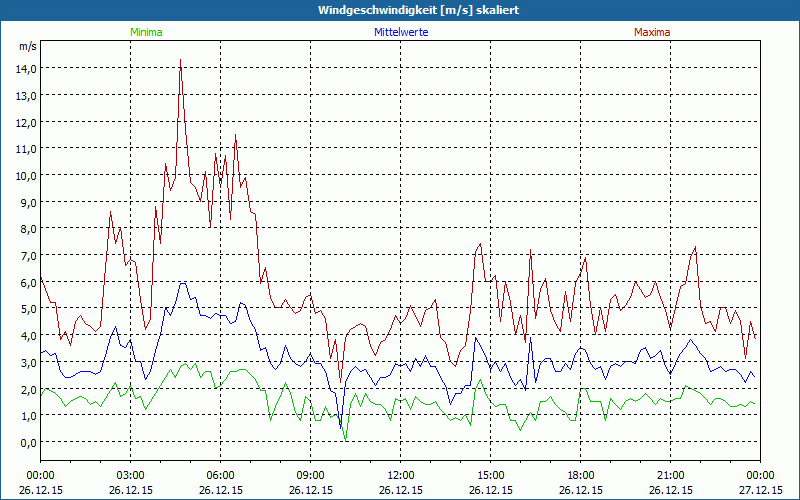This screenshot has height=500, width=800.
Task: Select the 15:00 time axis marker
Action: (491, 475)
